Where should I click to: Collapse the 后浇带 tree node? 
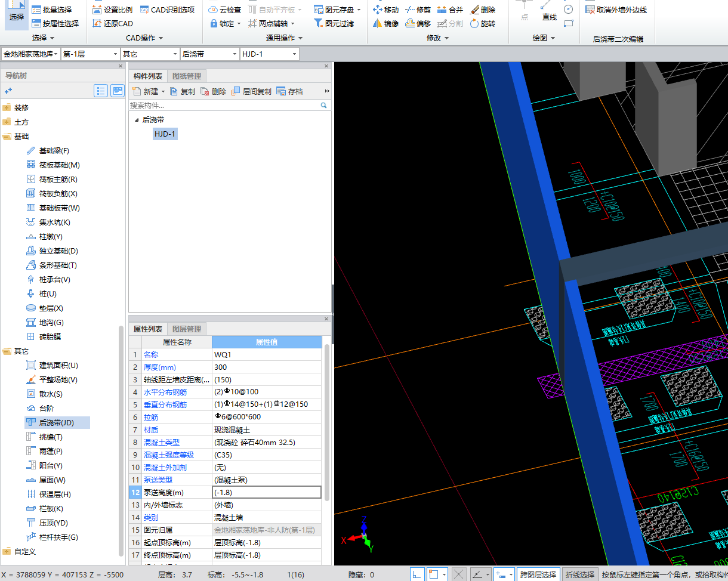(137, 120)
